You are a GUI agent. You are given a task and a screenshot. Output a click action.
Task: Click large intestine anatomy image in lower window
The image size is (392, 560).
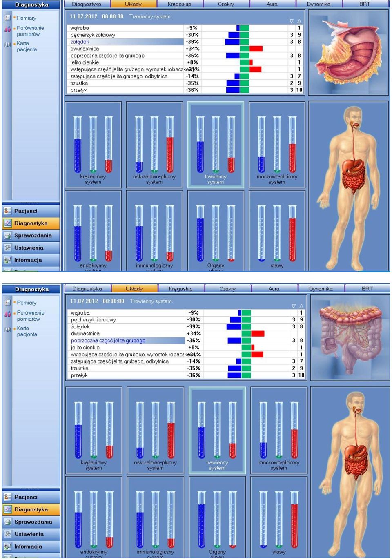click(350, 338)
